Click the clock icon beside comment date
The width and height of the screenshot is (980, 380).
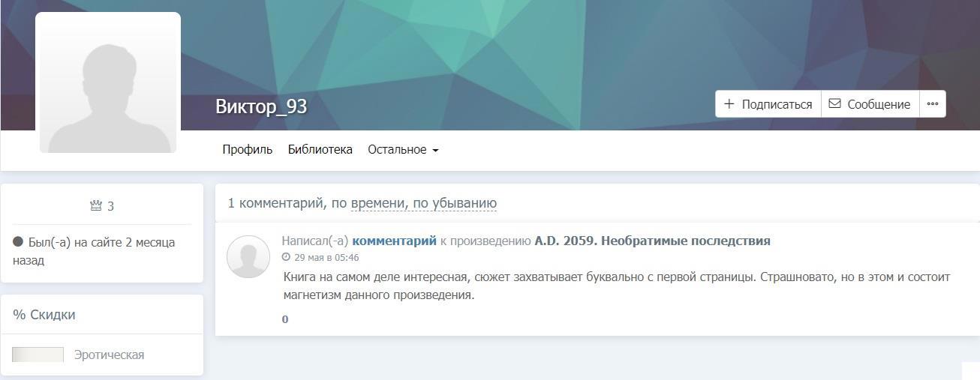point(286,257)
